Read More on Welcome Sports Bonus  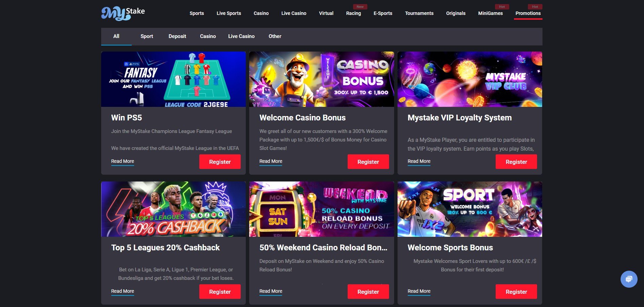[x=419, y=291]
